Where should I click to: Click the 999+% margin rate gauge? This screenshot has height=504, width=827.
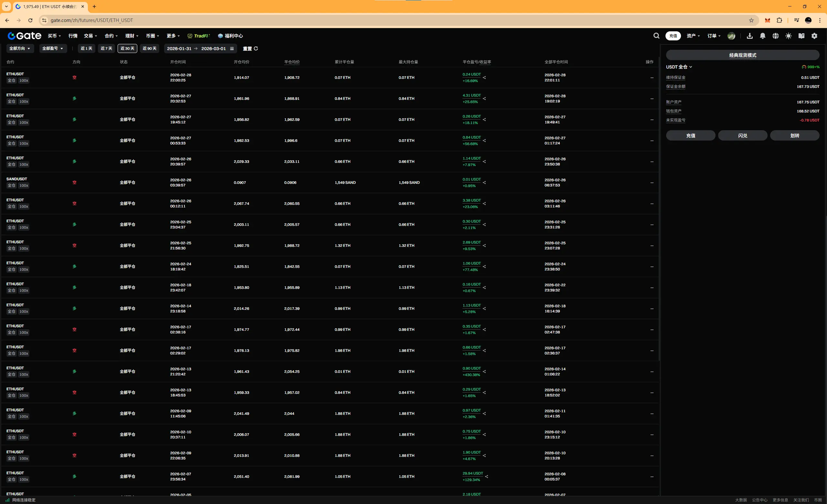[x=811, y=67]
